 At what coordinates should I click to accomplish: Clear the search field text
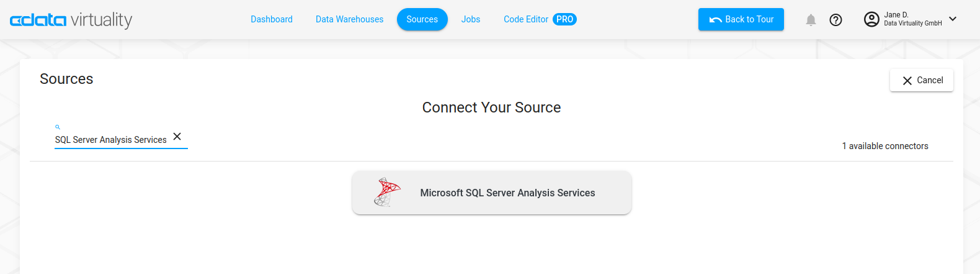[177, 137]
